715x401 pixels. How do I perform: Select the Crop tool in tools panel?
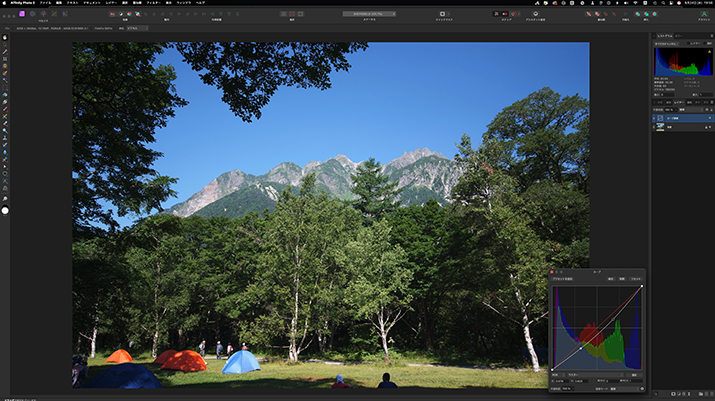5,59
